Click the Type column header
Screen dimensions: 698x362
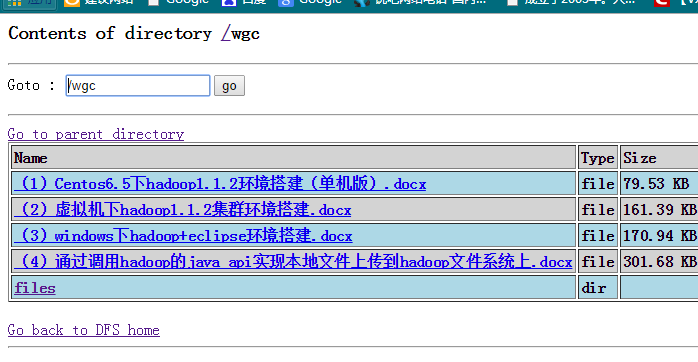click(597, 158)
